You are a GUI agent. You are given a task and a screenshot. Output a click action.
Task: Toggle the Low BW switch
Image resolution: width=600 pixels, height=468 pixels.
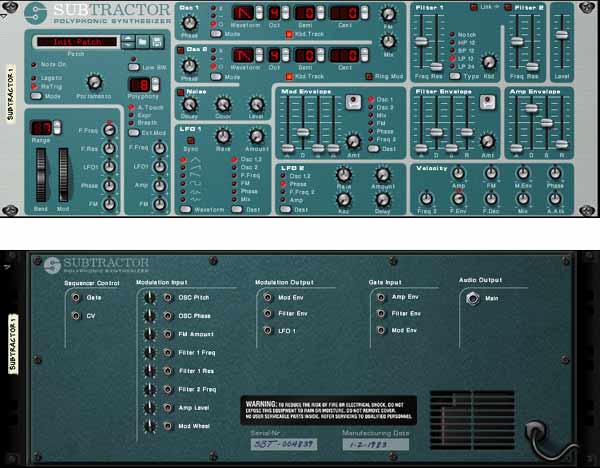[134, 67]
